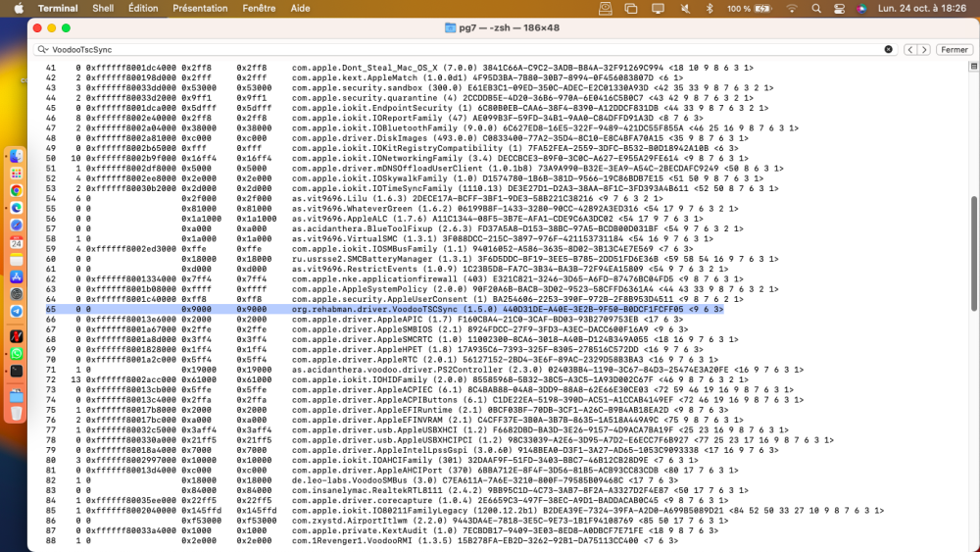The height and width of the screenshot is (552, 980).
Task: Open the Shell menu
Action: [x=103, y=8]
